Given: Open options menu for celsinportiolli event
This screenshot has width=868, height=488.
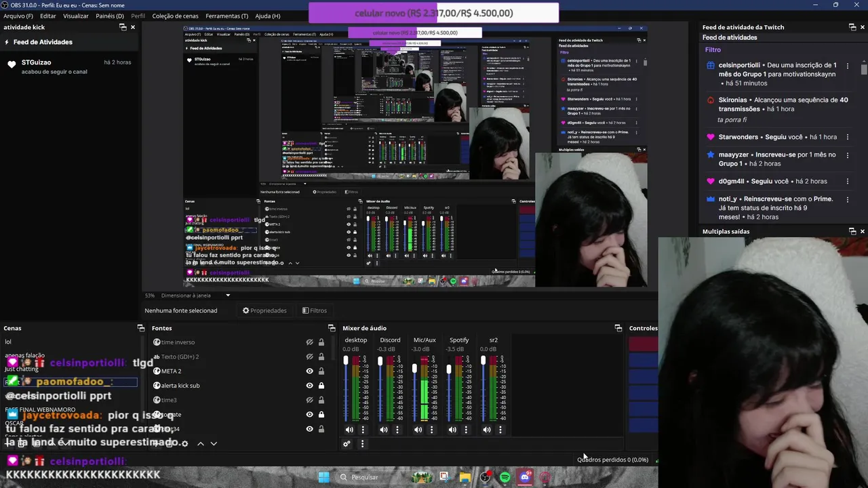Looking at the screenshot, I should (848, 66).
